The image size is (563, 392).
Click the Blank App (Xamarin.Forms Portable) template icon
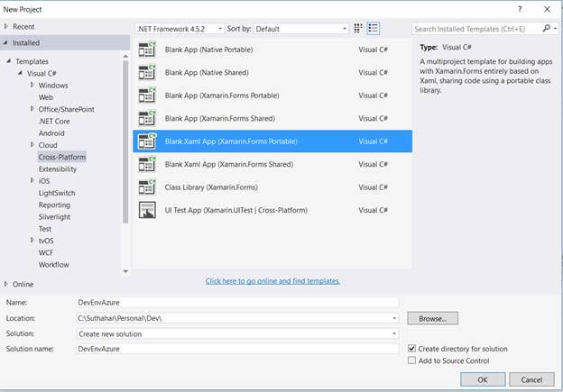147,96
